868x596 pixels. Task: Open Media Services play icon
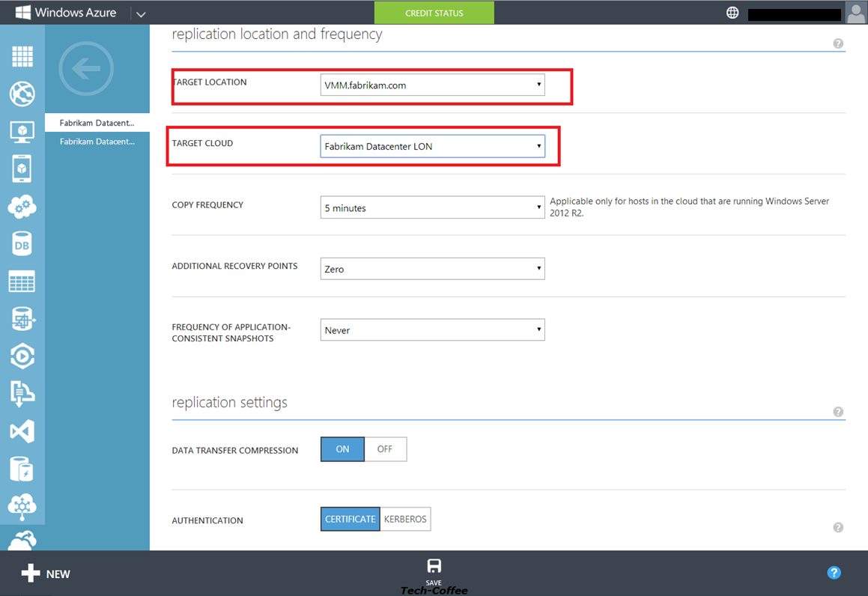point(22,356)
